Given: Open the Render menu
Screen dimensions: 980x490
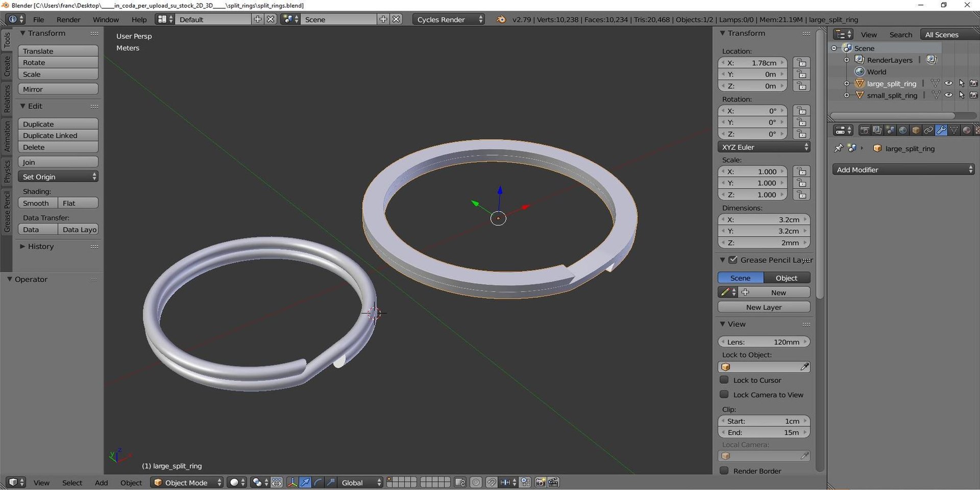Looking at the screenshot, I should coord(68,19).
